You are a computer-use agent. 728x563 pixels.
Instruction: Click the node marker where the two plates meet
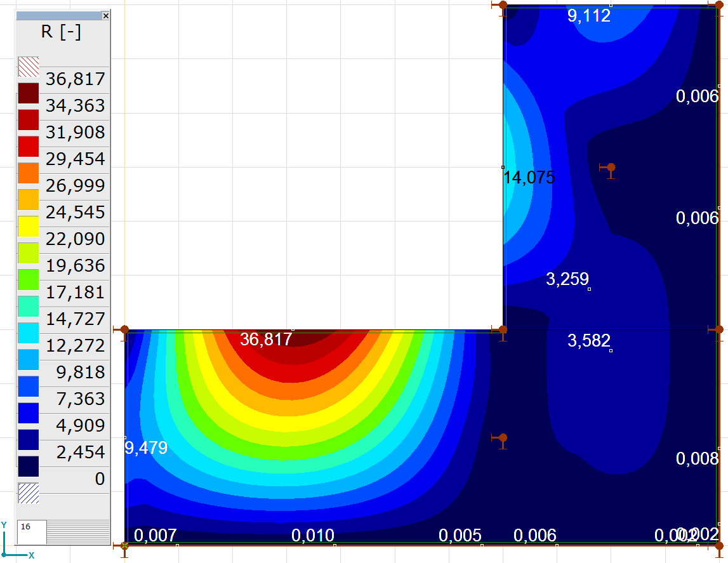(503, 329)
